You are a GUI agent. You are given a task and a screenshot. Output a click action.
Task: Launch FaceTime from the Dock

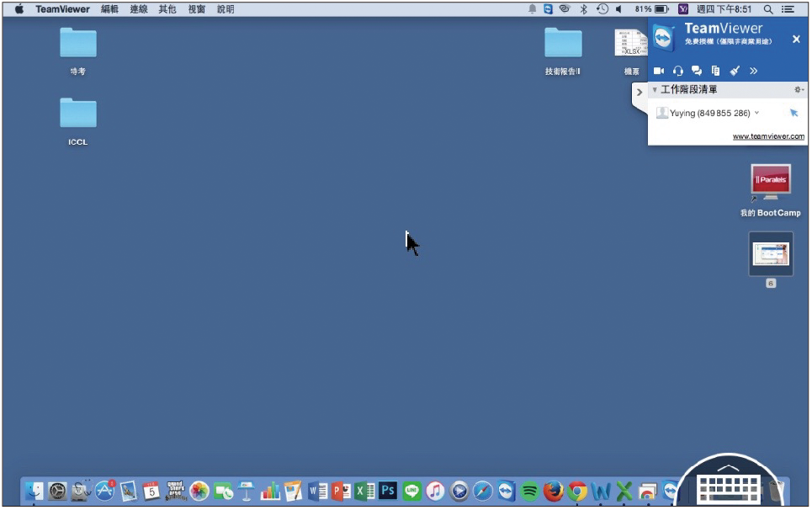click(x=223, y=491)
